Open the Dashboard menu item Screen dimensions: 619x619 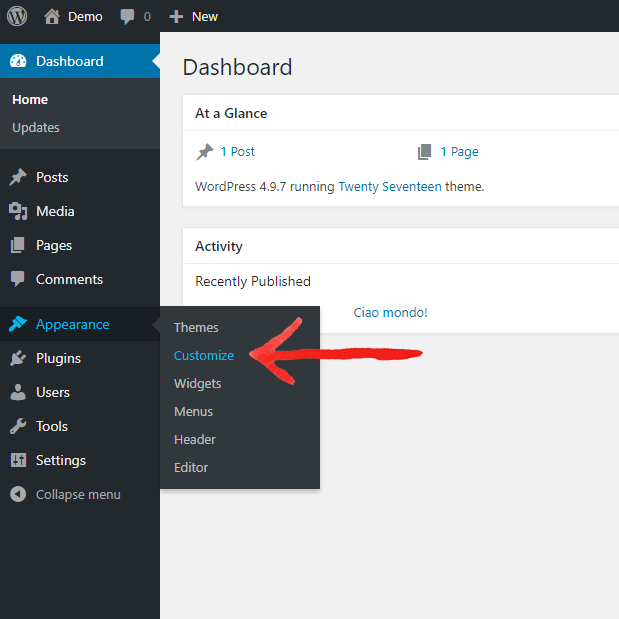coord(80,61)
